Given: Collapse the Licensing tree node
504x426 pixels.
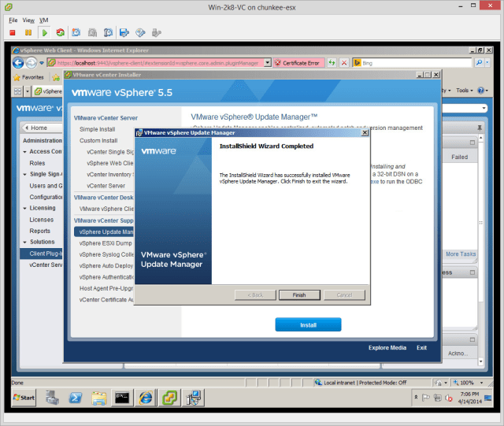Looking at the screenshot, I should [24, 209].
